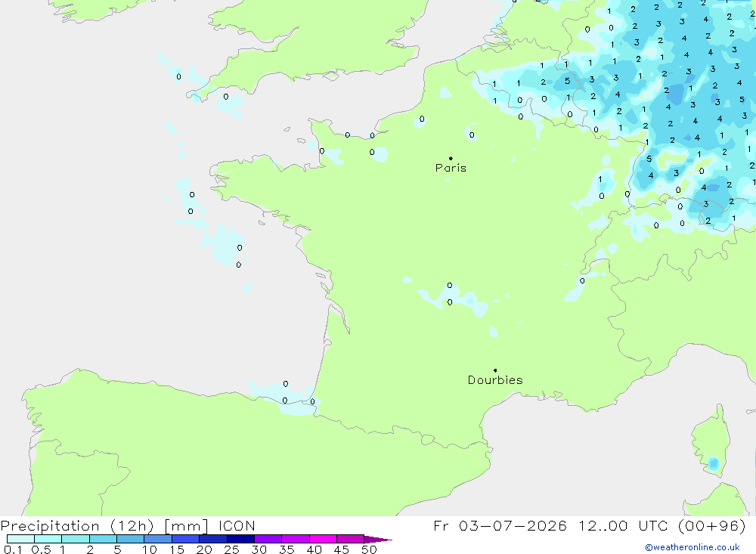The image size is (756, 554).
Task: Select the 40–45 mm magenta legend swatch
Action: [323, 539]
